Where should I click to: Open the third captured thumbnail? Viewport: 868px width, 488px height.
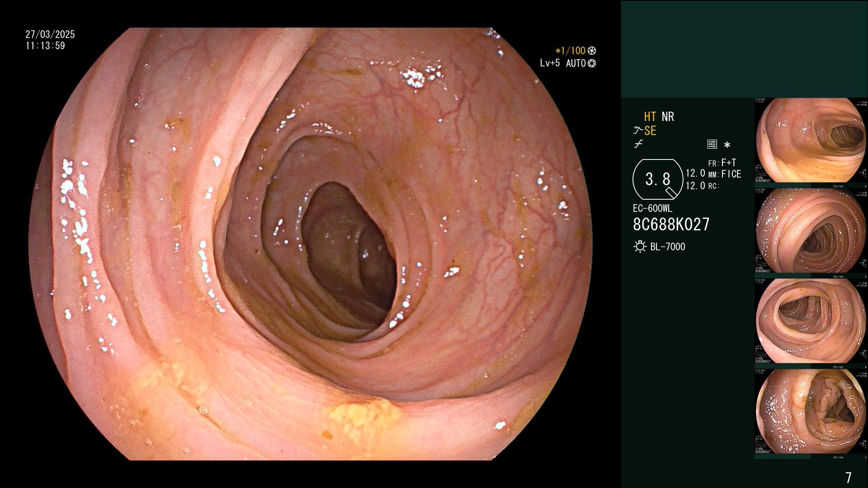811,321
